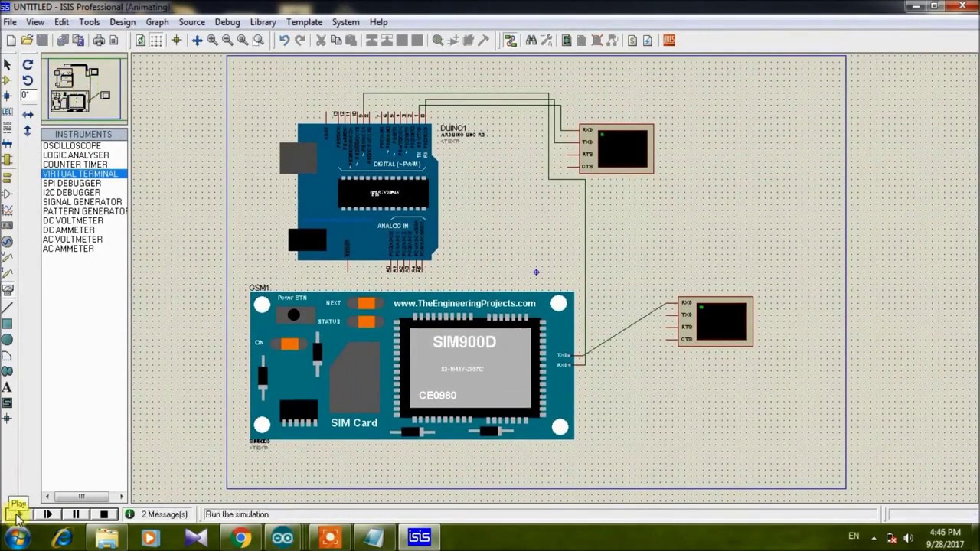Select the 2D Graphics Line tool
This screenshot has width=980, height=551.
8,308
